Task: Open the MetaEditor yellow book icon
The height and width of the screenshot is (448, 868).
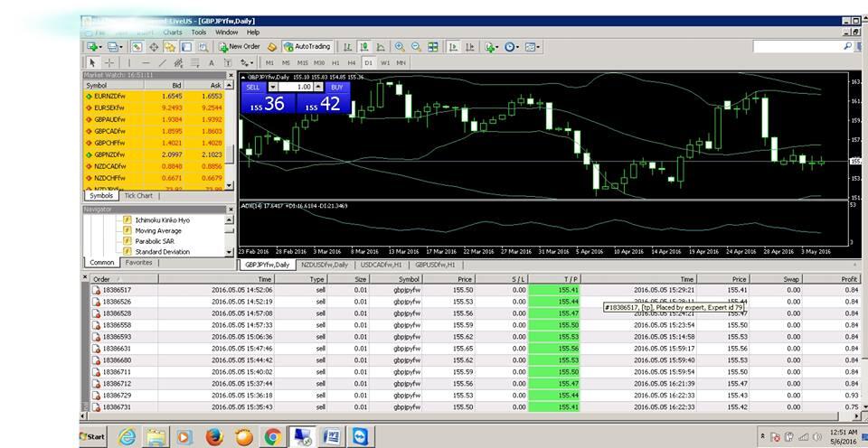Action: (272, 47)
